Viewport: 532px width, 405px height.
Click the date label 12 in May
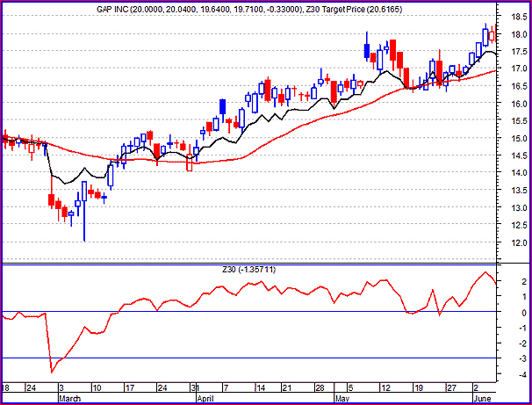tap(385, 387)
